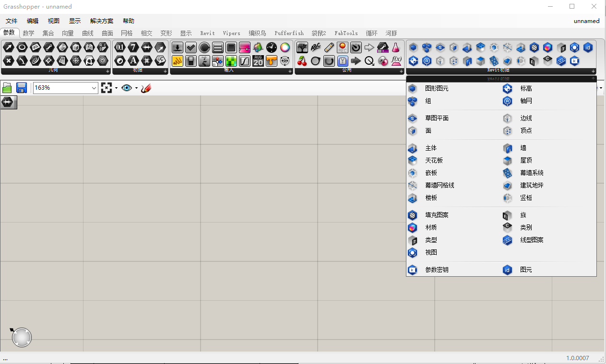Select the pink Gradient input icon
The width and height of the screenshot is (606, 364).
[x=245, y=47]
